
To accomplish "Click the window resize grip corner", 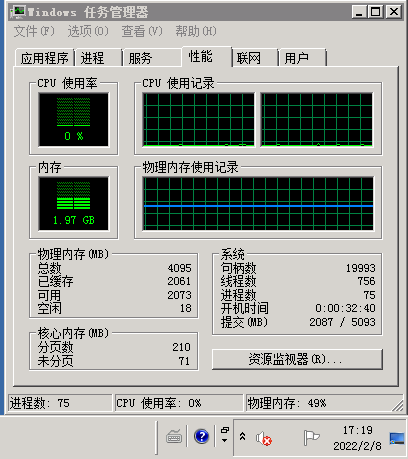I will click(x=398, y=406).
